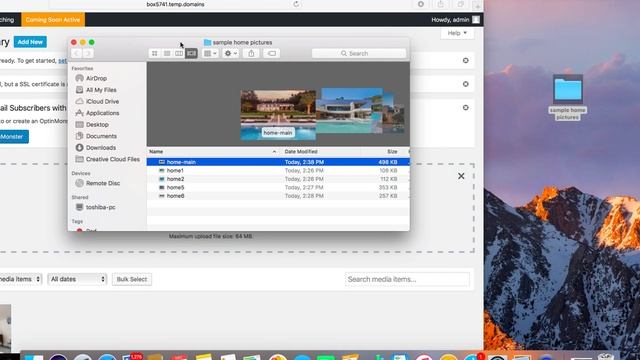Select the home1 file

(278, 171)
